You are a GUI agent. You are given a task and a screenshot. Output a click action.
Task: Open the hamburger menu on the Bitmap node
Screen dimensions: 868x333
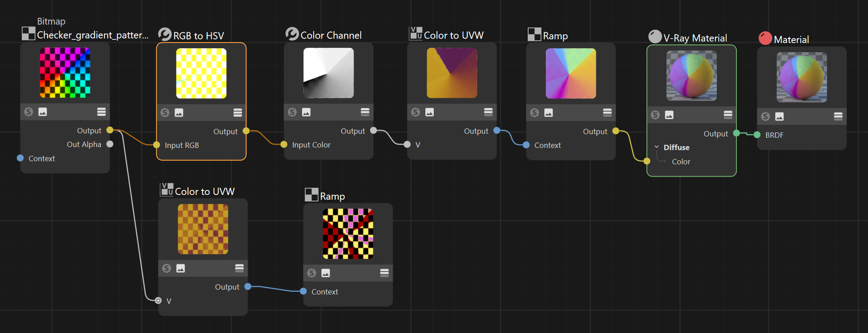coord(101,112)
